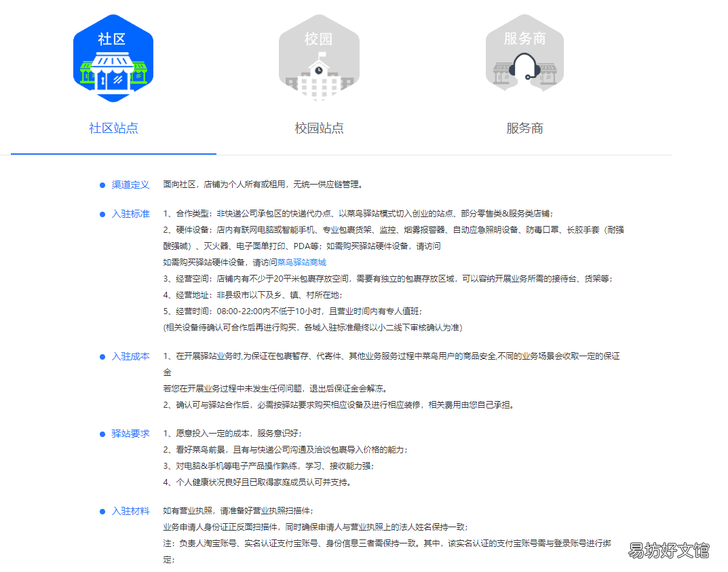Click the gray 服务商 headset hexagon icon
728x572 pixels.
(524, 54)
